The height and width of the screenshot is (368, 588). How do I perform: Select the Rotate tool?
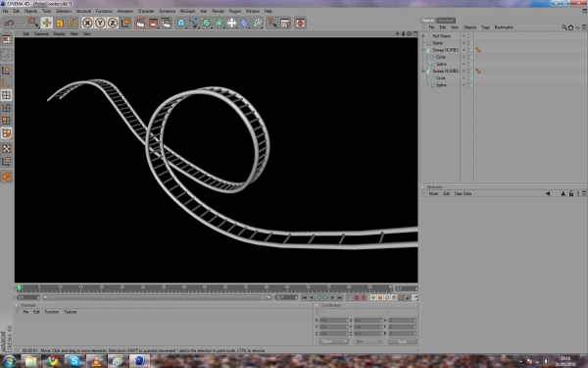pos(72,23)
